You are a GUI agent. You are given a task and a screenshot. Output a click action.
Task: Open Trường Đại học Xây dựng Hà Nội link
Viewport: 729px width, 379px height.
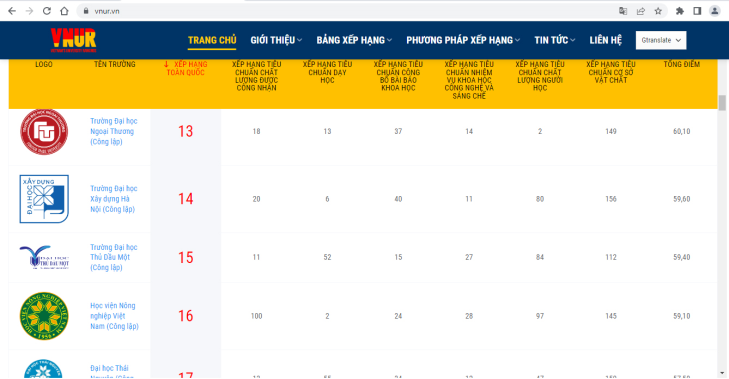[x=113, y=199]
